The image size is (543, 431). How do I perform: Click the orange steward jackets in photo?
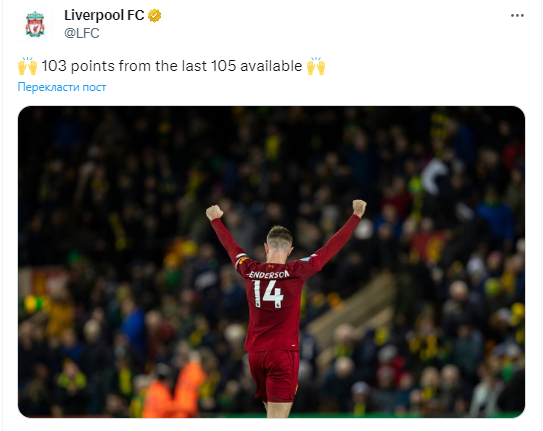(174, 389)
